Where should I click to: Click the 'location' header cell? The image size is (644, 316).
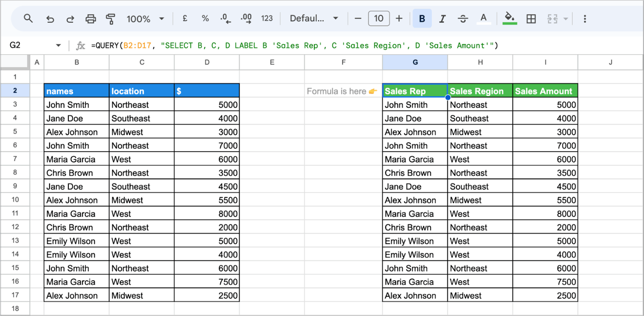coord(142,91)
